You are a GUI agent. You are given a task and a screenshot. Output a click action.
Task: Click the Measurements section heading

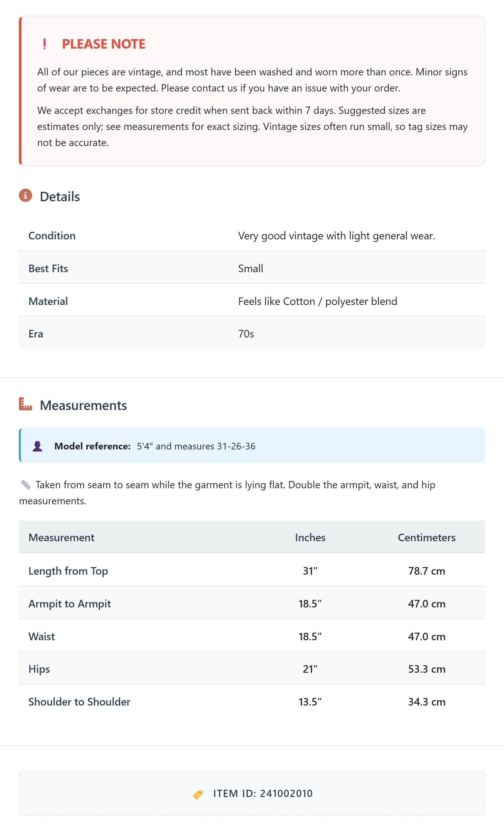[83, 405]
